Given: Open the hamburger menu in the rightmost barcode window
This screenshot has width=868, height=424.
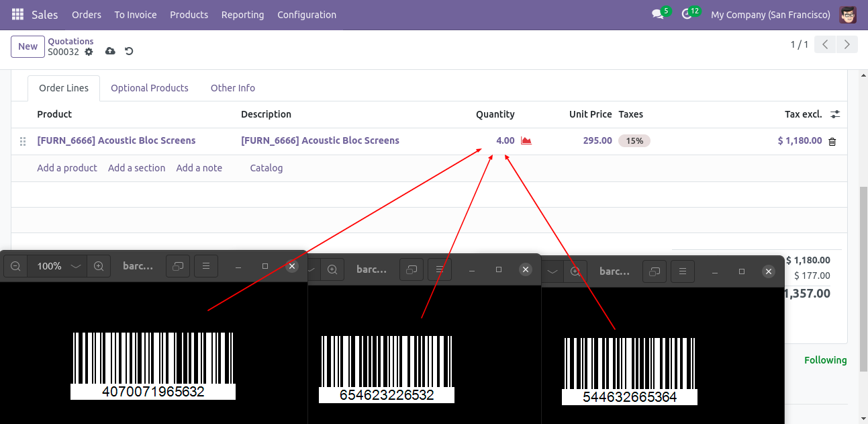Looking at the screenshot, I should point(683,271).
